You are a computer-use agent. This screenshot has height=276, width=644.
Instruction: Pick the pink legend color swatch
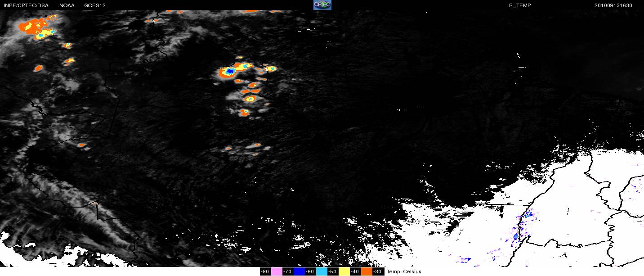(277, 271)
